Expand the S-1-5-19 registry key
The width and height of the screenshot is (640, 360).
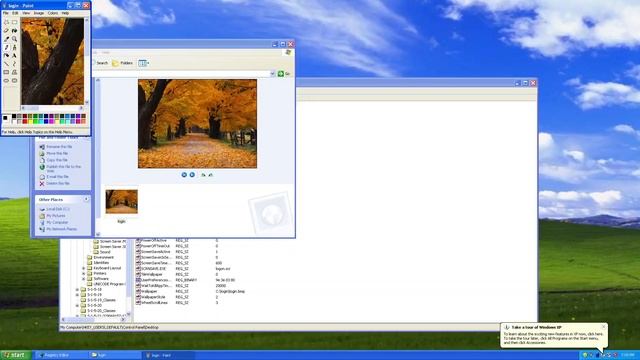pyautogui.click(x=77, y=295)
